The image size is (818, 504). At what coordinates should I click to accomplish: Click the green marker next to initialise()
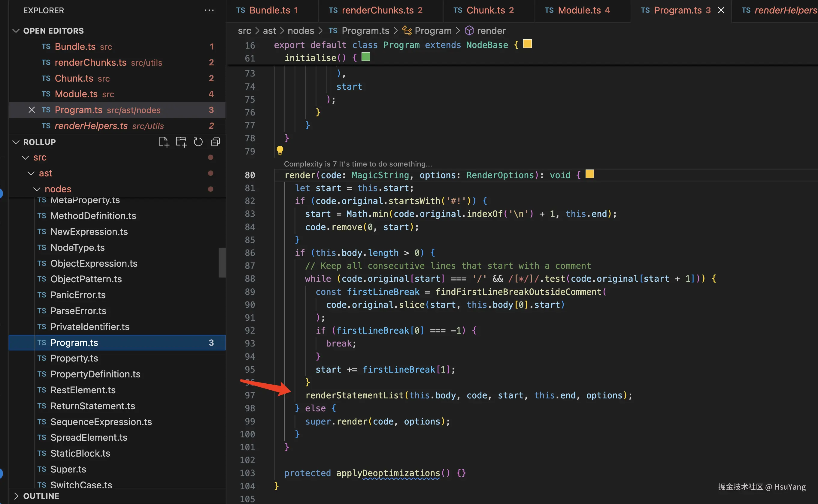pos(366,57)
